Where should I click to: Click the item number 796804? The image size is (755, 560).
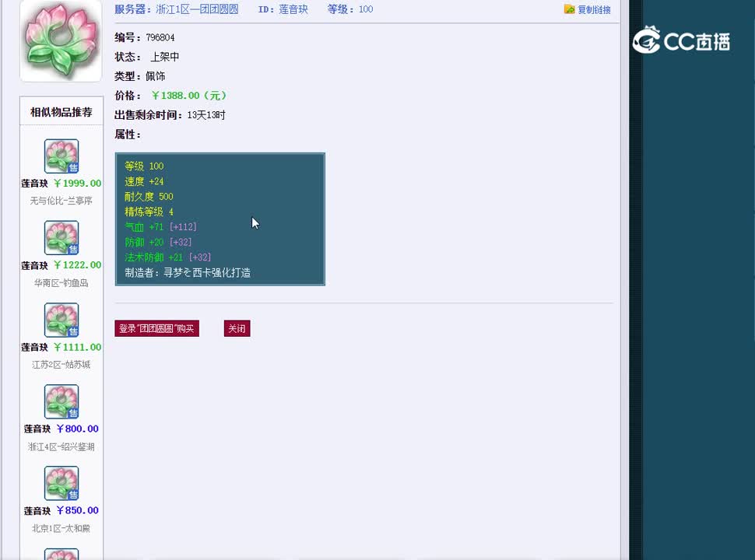160,37
